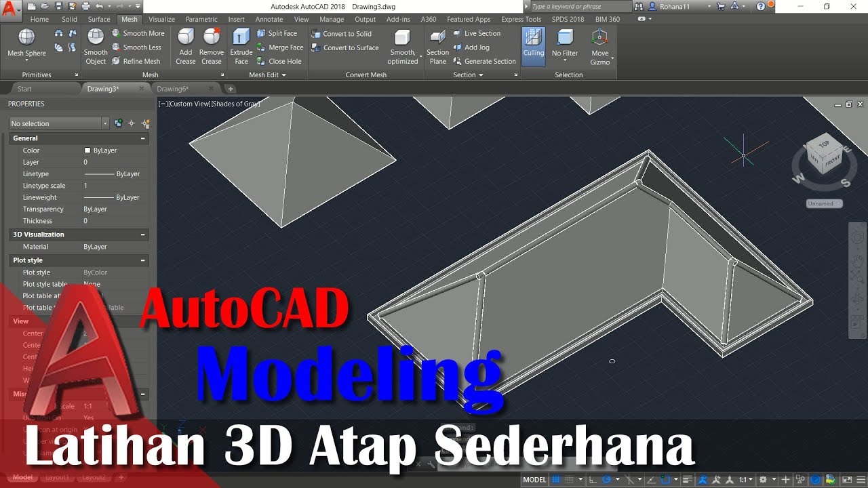Click Generate Section
This screenshot has width=868, height=488.
point(484,61)
